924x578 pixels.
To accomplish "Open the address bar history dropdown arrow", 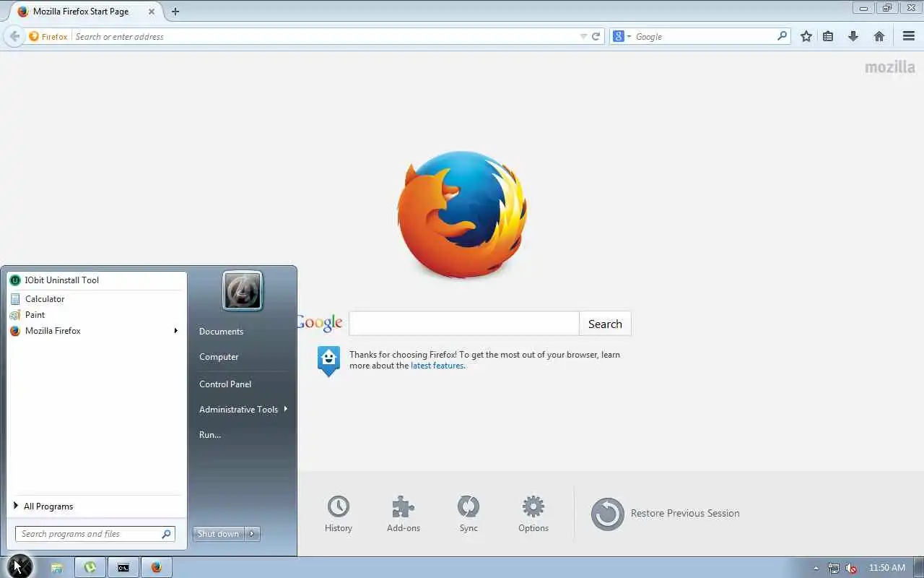I will (583, 36).
